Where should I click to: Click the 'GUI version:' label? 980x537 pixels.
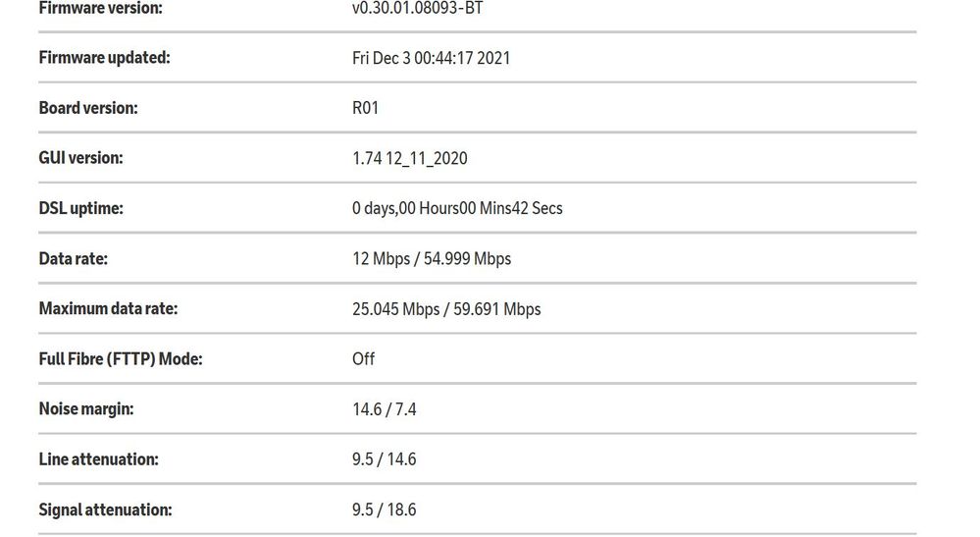coord(80,158)
